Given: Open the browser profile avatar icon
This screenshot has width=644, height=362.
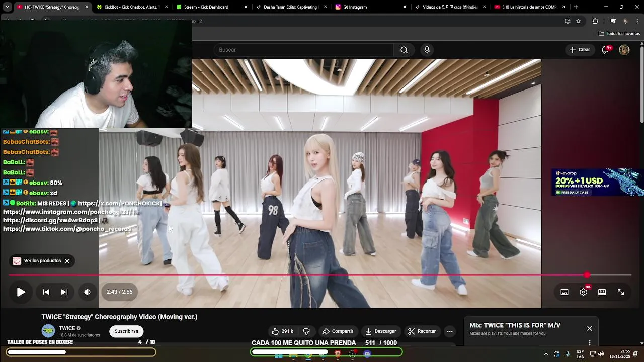Looking at the screenshot, I should pyautogui.click(x=625, y=21).
